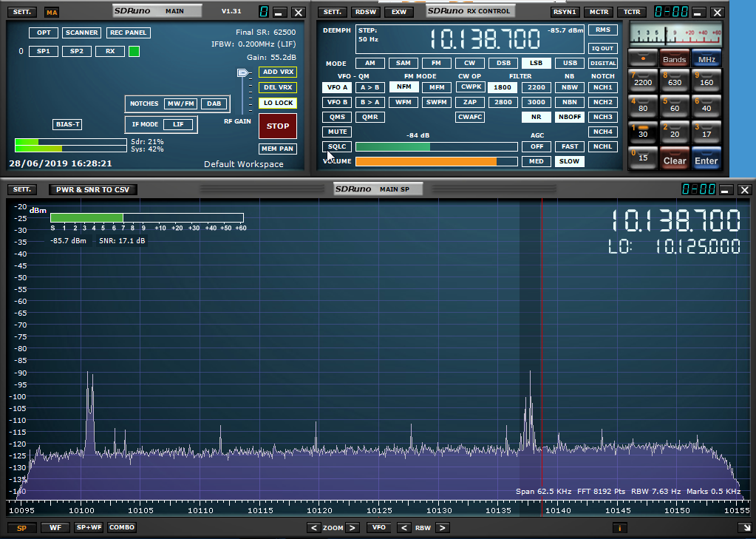Image resolution: width=756 pixels, height=539 pixels.
Task: Switch keypad to Bands mode
Action: 675,58
